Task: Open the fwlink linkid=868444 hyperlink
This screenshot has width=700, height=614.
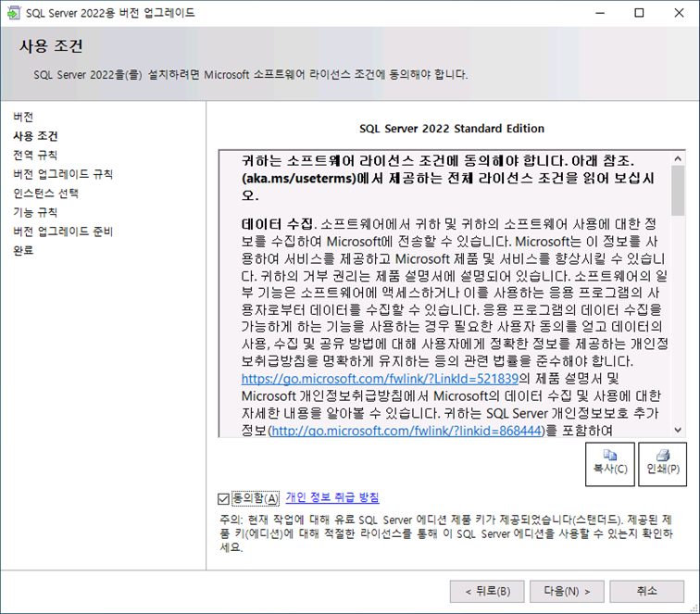Action: coord(406,431)
